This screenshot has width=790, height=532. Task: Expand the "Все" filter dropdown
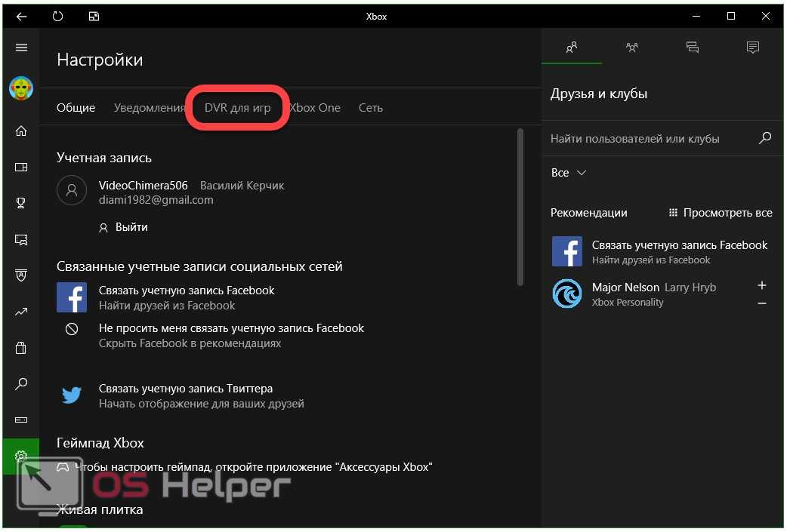pos(569,173)
